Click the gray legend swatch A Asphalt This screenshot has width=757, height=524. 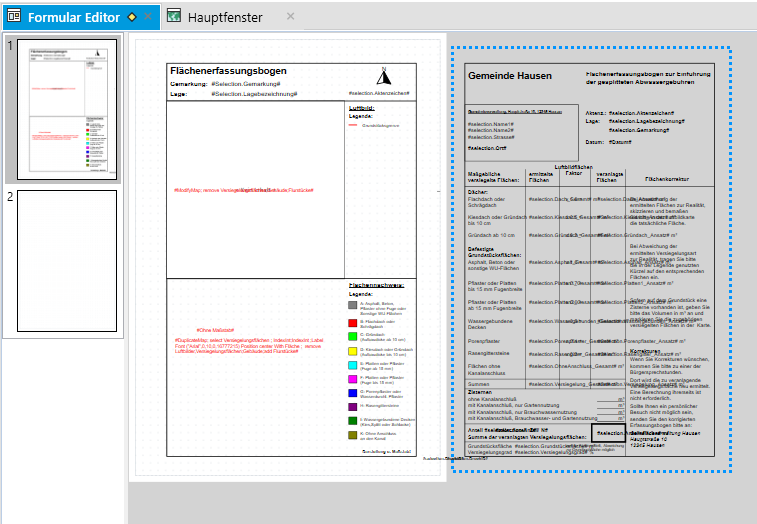point(352,305)
